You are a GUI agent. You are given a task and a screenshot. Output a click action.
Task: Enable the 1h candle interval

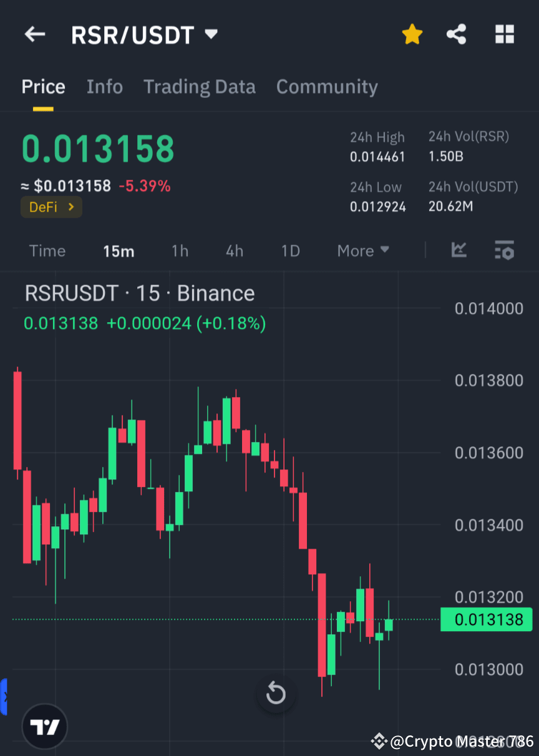click(x=180, y=250)
